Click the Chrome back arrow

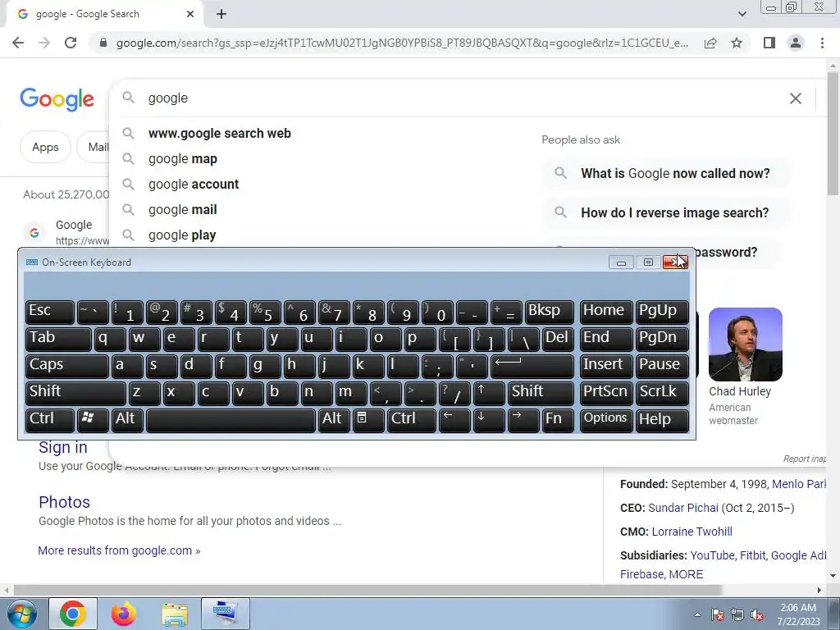(x=18, y=43)
